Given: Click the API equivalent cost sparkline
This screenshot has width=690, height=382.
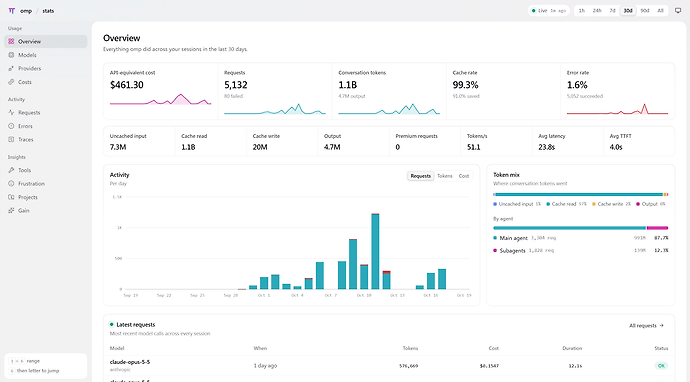Looking at the screenshot, I should pos(161,99).
